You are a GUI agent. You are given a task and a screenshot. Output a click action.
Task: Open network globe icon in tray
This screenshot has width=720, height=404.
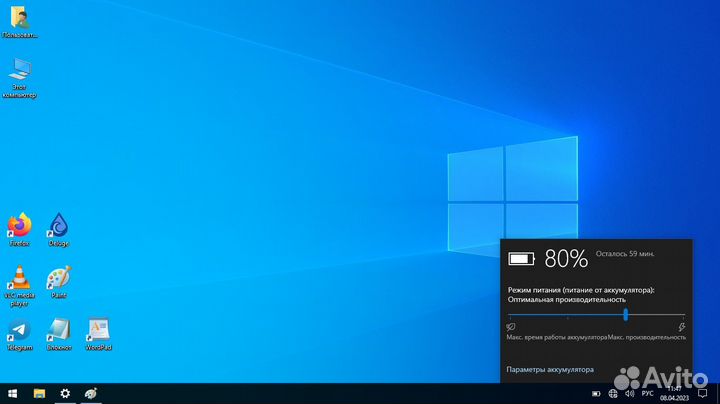(x=613, y=393)
